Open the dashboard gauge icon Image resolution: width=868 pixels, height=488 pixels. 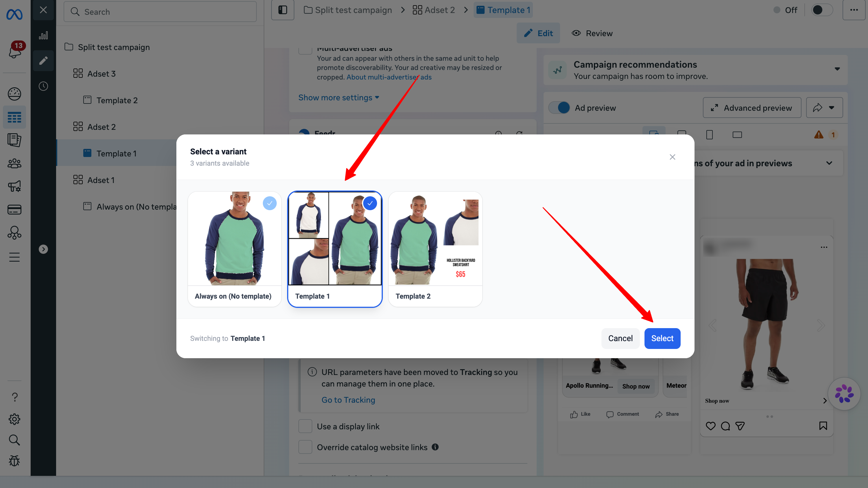14,94
